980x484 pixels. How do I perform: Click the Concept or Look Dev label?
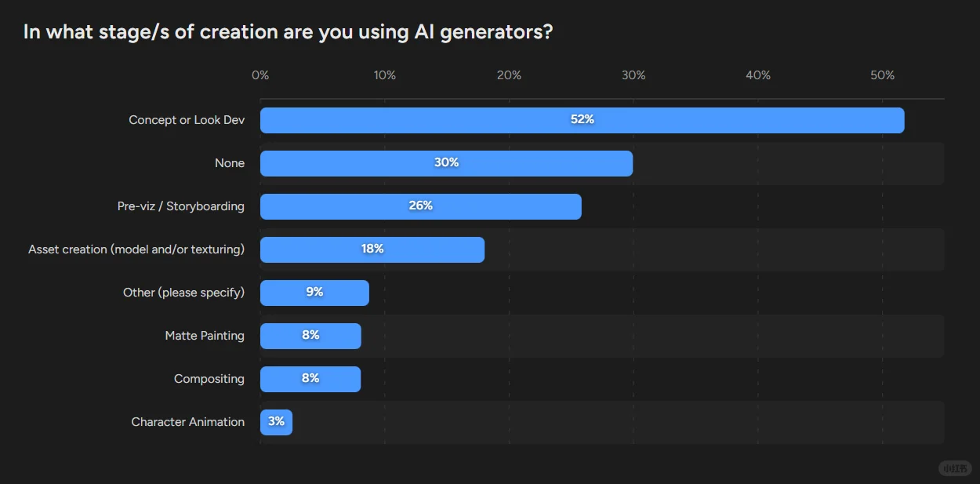(187, 120)
